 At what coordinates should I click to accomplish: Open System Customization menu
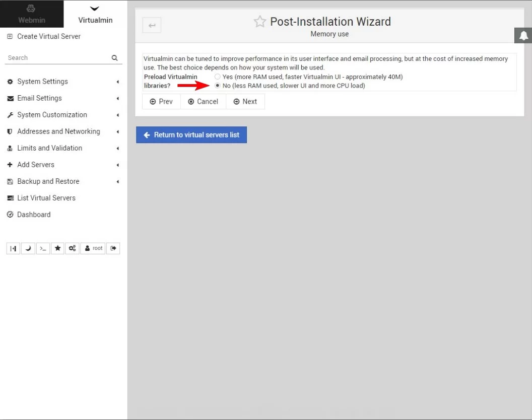click(52, 115)
